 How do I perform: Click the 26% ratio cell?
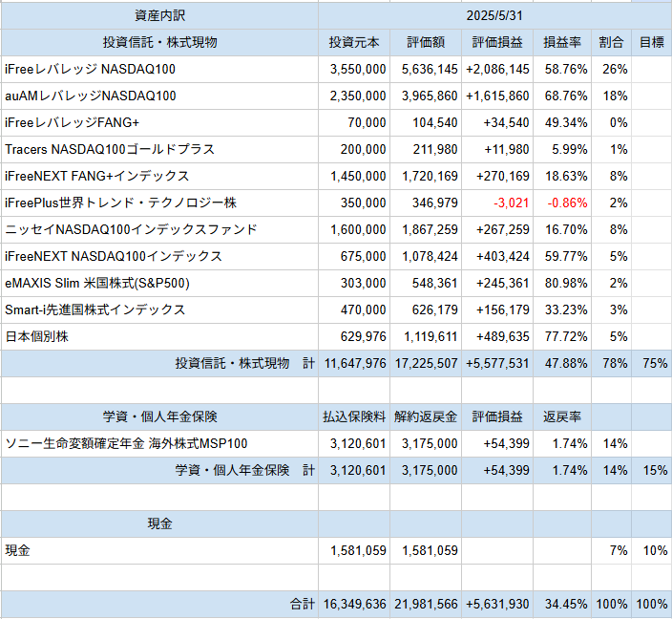pos(611,69)
